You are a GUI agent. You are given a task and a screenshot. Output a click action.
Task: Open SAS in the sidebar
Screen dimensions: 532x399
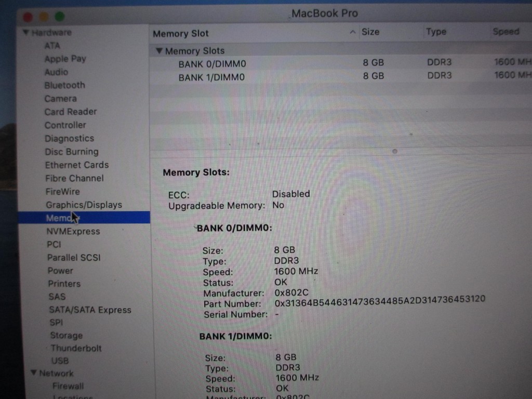click(57, 297)
